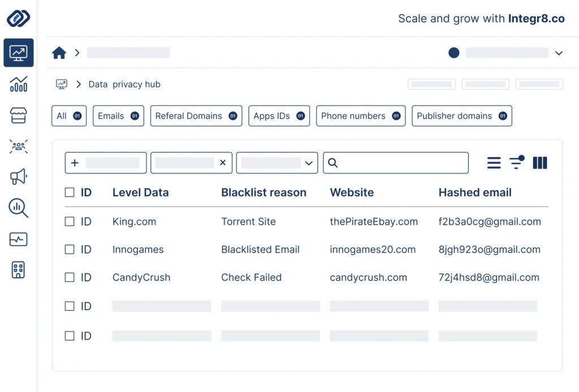
Task: Open the chart magnifier insights sidebar icon
Action: click(x=19, y=208)
